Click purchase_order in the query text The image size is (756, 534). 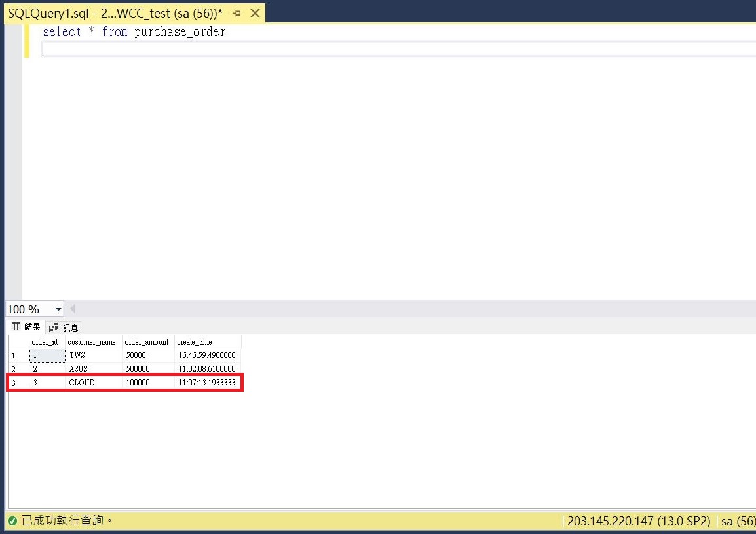[180, 32]
